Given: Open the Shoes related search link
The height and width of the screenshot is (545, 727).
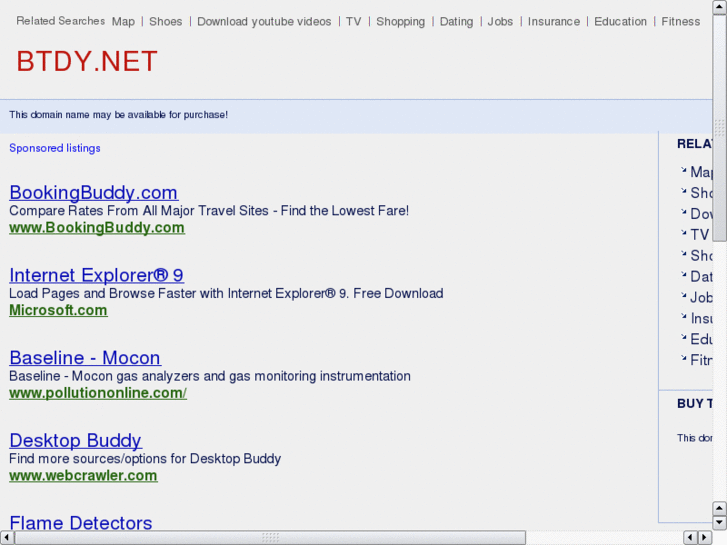Looking at the screenshot, I should tap(166, 21).
